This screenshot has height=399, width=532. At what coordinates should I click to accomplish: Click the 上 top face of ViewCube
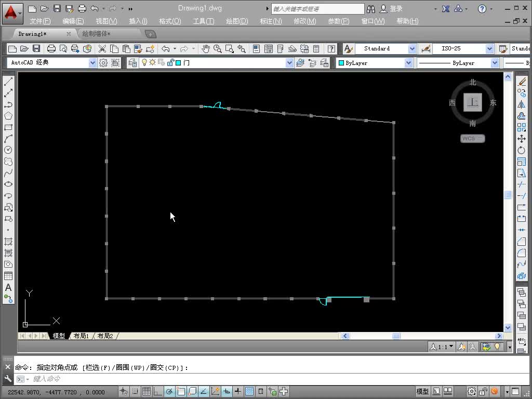point(473,102)
